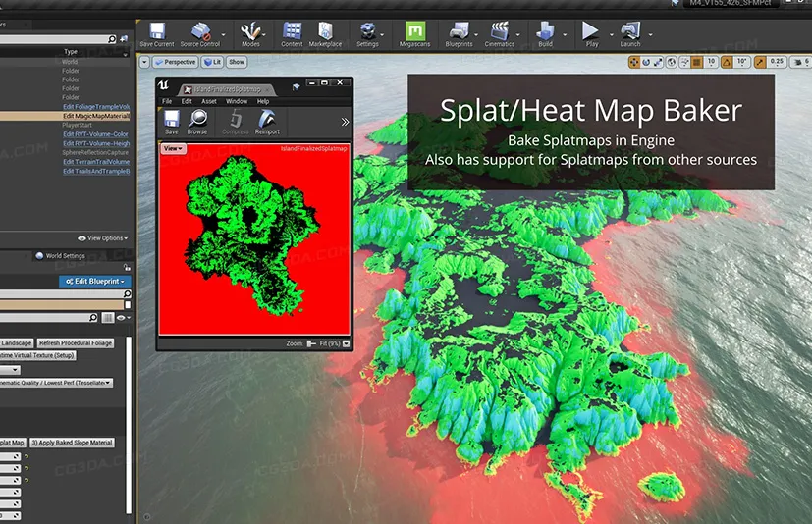Click Edit TrailsAndTrampleB link
The image size is (812, 524).
pyautogui.click(x=96, y=171)
